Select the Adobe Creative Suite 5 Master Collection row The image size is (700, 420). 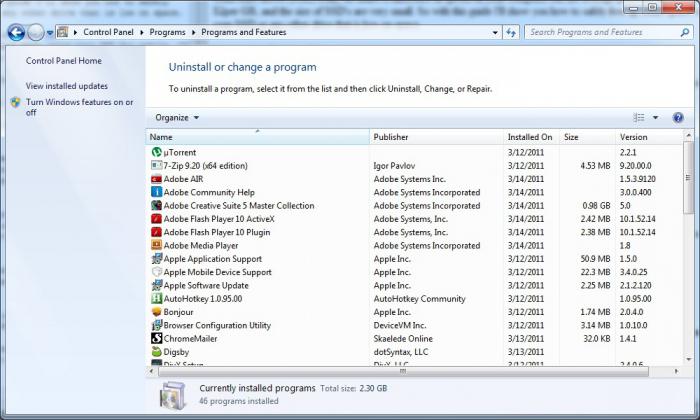pyautogui.click(x=414, y=205)
